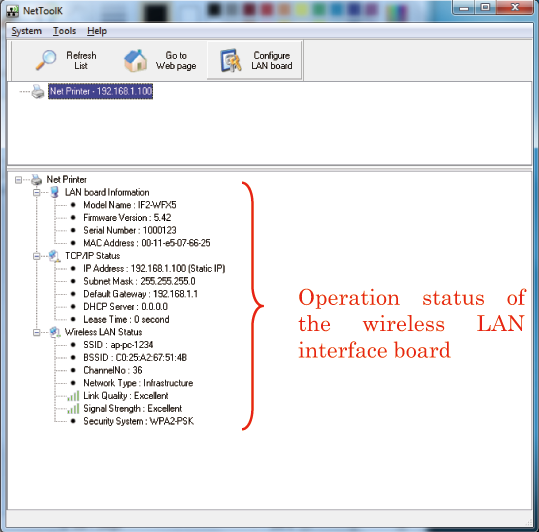Click the Configure LAN board icon

click(231, 60)
